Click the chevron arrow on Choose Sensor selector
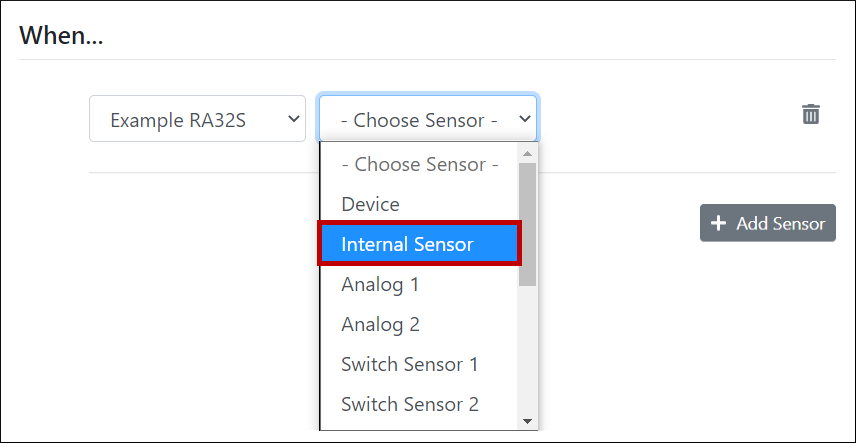856x443 pixels. 524,119
